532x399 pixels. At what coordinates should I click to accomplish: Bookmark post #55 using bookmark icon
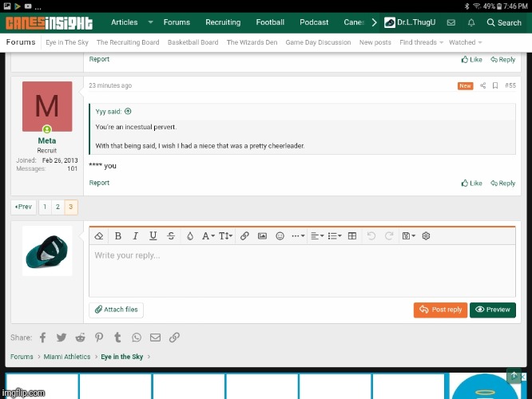[x=495, y=85]
